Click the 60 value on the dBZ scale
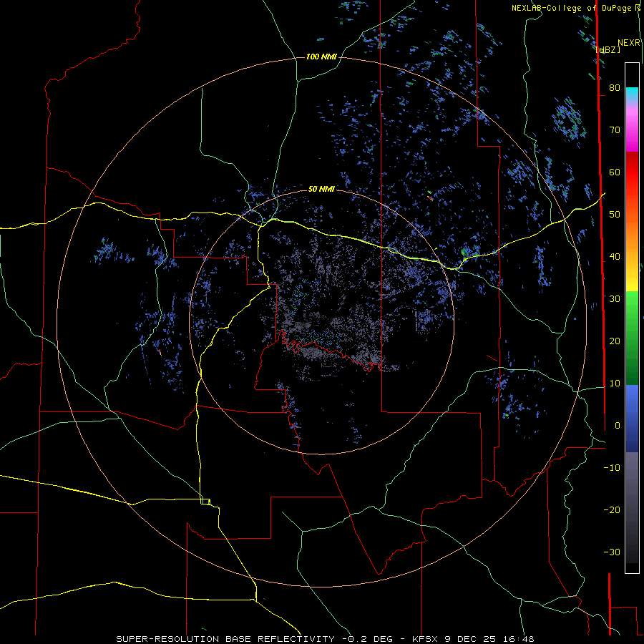Screen dimensions: 644x644 click(615, 172)
